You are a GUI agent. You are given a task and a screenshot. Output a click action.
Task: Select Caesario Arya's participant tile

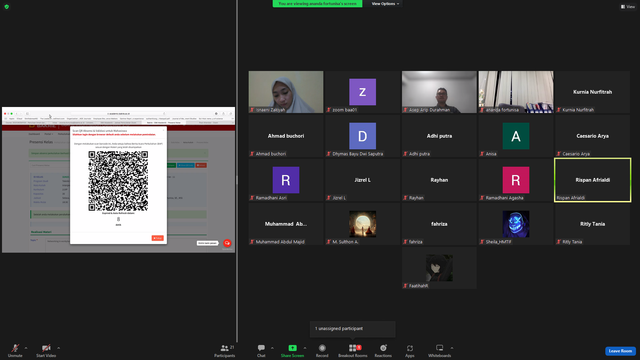(593, 136)
